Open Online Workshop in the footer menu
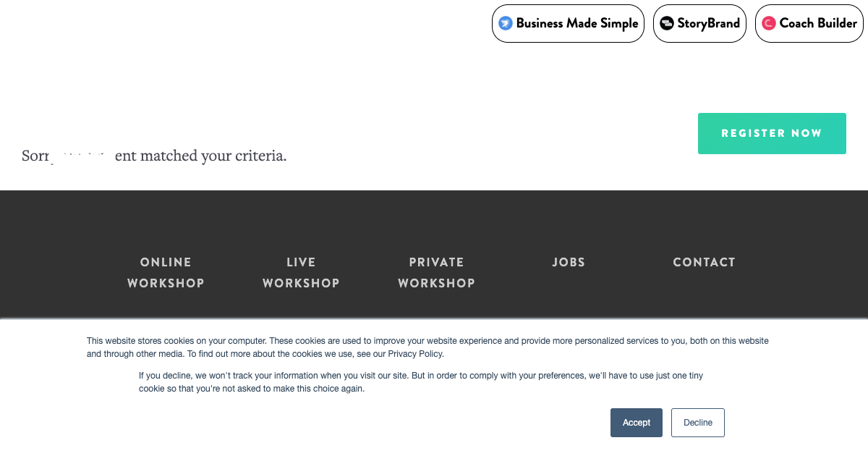The image size is (868, 456). (x=166, y=262)
